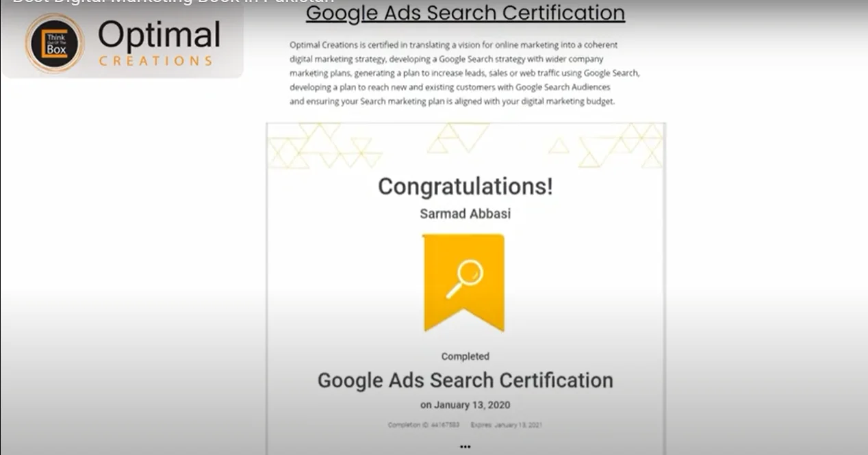
Task: Click the last paragraph line about digital marketing budget
Action: pyautogui.click(x=452, y=101)
